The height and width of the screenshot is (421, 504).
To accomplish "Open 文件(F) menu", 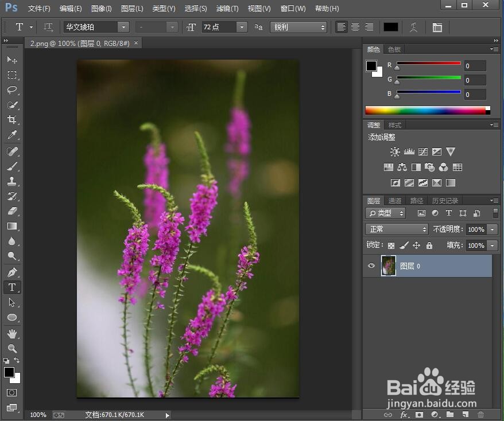I will (x=39, y=9).
